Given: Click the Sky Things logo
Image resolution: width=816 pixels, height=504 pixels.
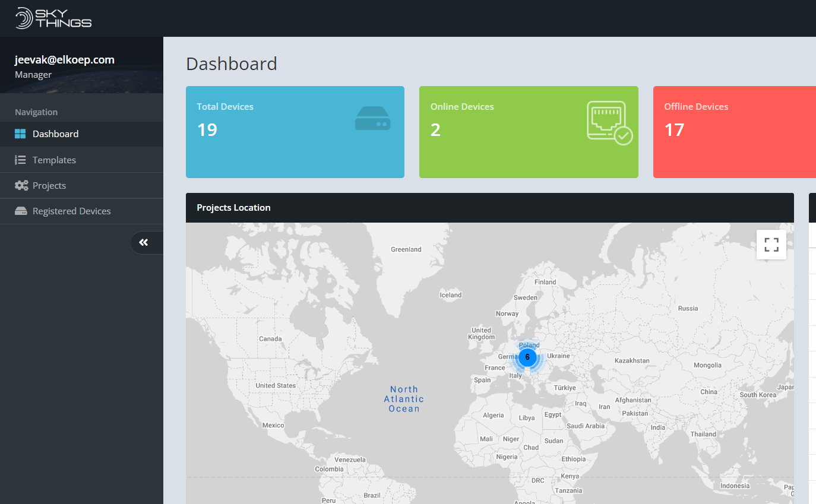Looking at the screenshot, I should [53, 18].
